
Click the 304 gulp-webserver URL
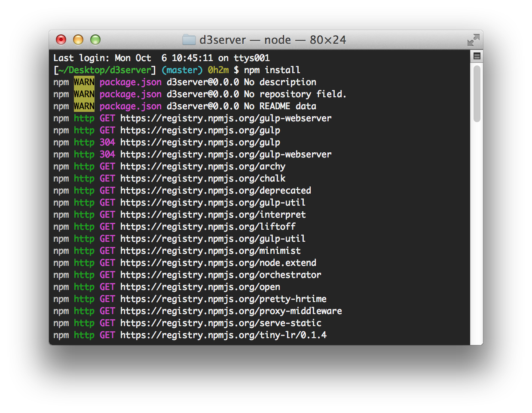click(x=226, y=154)
